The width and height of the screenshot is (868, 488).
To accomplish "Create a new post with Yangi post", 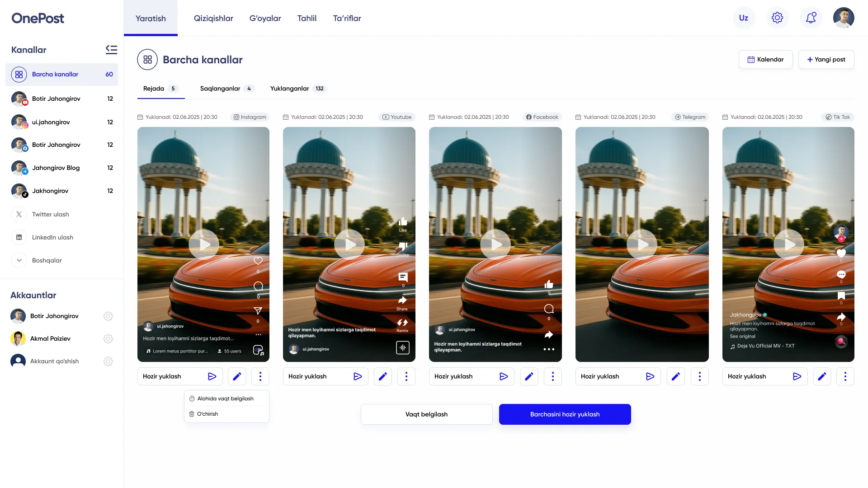I will [826, 59].
